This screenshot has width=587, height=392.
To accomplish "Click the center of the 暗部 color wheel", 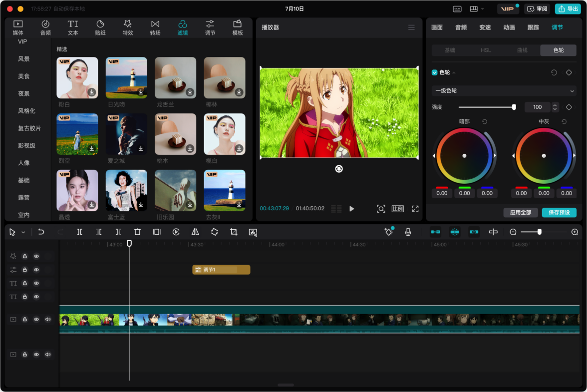I will pos(464,156).
